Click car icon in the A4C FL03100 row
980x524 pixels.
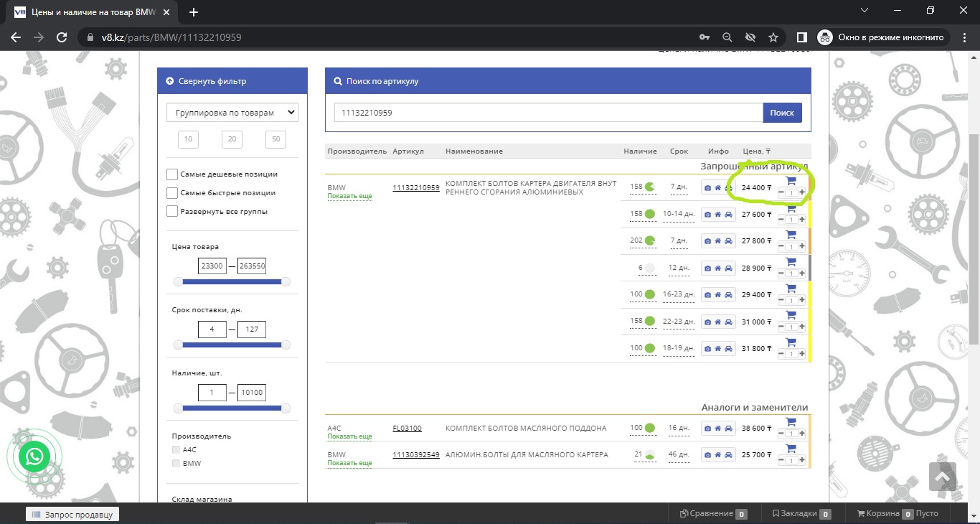pos(728,429)
